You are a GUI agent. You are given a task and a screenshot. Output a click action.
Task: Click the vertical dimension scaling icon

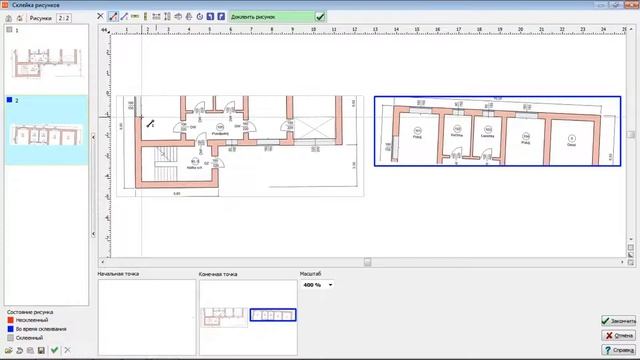167,17
